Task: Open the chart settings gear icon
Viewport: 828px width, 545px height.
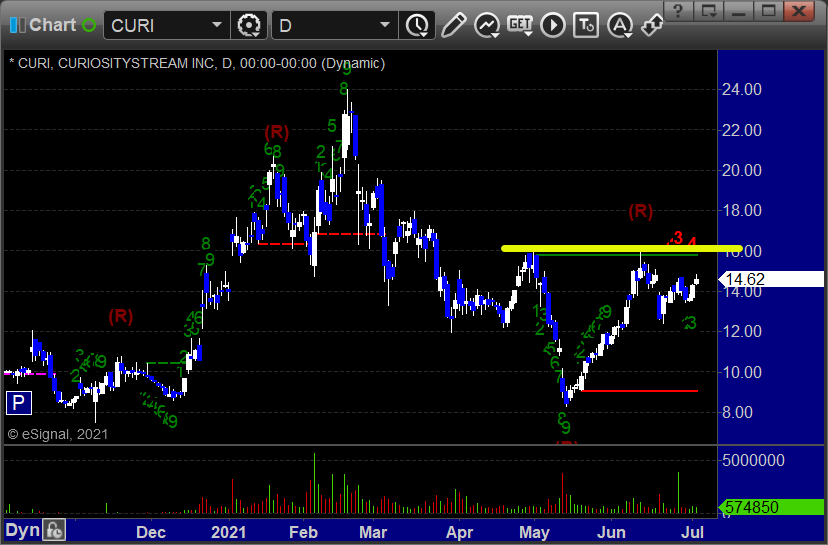Action: [249, 25]
